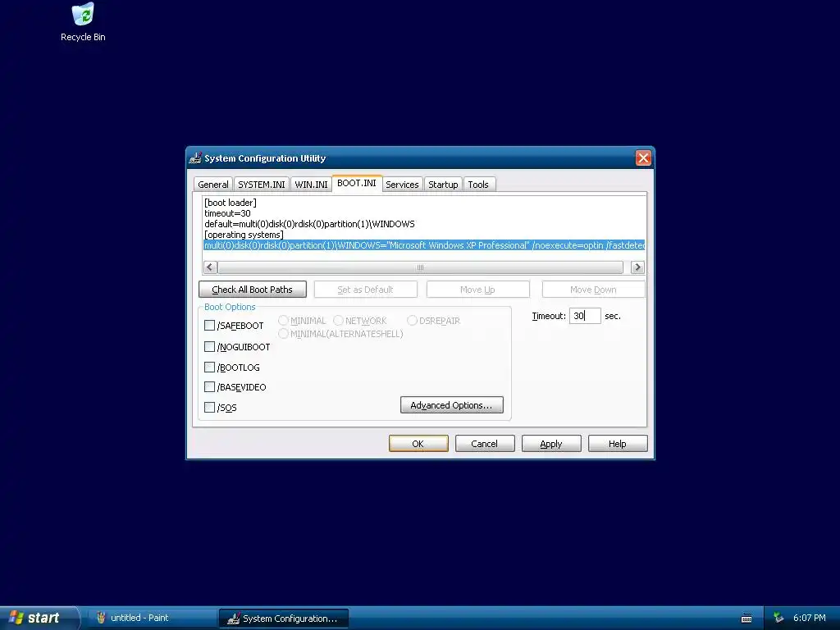
Task: Confirm with the OK button
Action: pyautogui.click(x=418, y=444)
